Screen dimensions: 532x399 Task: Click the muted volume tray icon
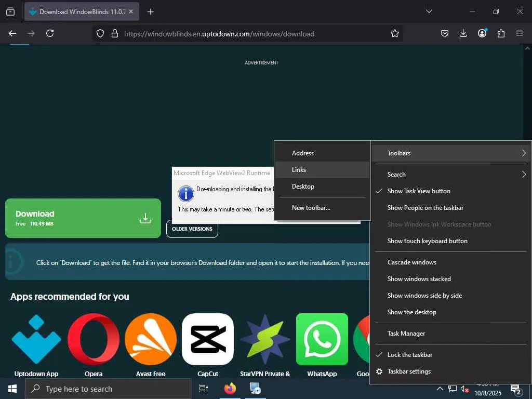[x=464, y=389]
